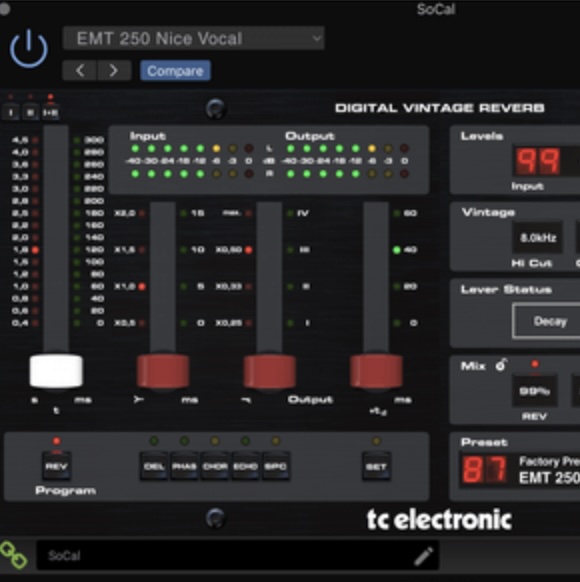The width and height of the screenshot is (580, 582).
Task: Click the X1,5 multiplier label
Action: 125,249
